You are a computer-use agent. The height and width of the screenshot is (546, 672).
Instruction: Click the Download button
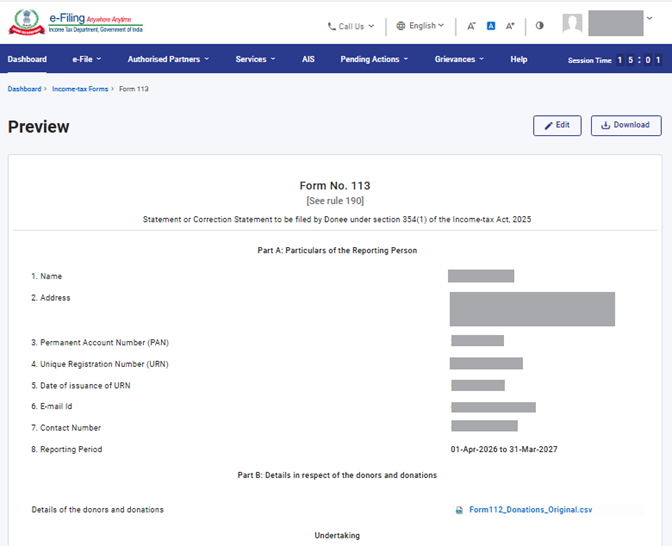coord(626,125)
